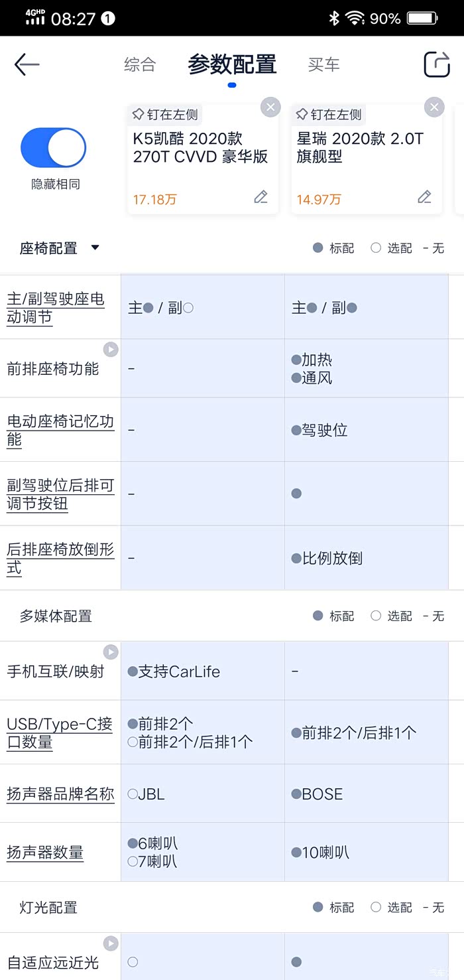Open the 参数配置 tab
This screenshot has height=980, width=464.
[232, 64]
